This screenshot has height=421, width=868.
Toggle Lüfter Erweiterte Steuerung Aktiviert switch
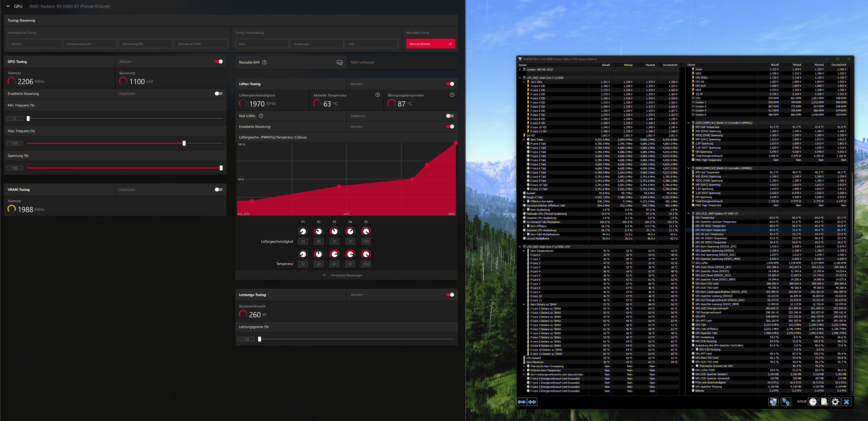(450, 127)
